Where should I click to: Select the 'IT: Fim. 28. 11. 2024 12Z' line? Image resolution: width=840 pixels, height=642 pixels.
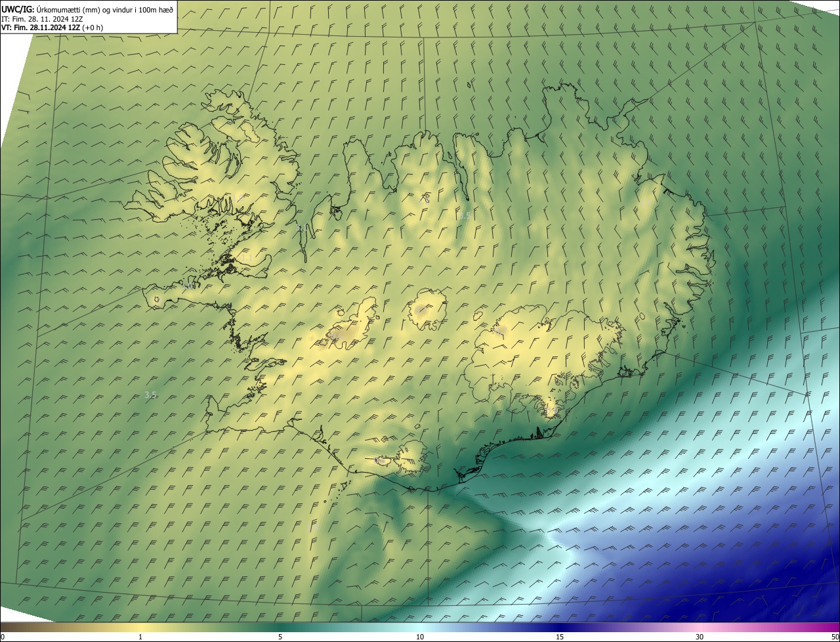point(42,18)
